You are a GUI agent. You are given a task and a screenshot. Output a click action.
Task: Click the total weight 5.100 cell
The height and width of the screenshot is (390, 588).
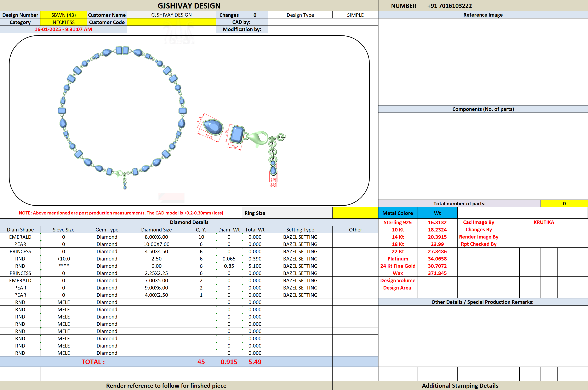pyautogui.click(x=255, y=266)
